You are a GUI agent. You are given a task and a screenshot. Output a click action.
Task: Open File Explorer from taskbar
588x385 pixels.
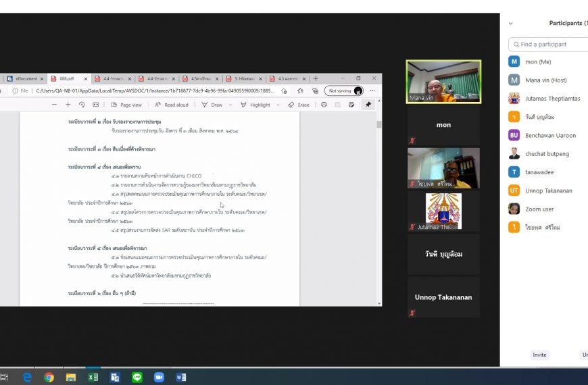coord(71,377)
